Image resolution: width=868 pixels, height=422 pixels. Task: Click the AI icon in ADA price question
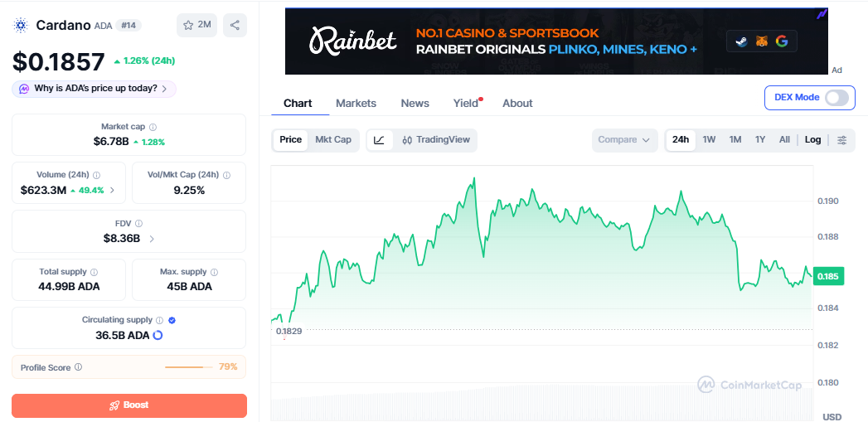tap(24, 89)
